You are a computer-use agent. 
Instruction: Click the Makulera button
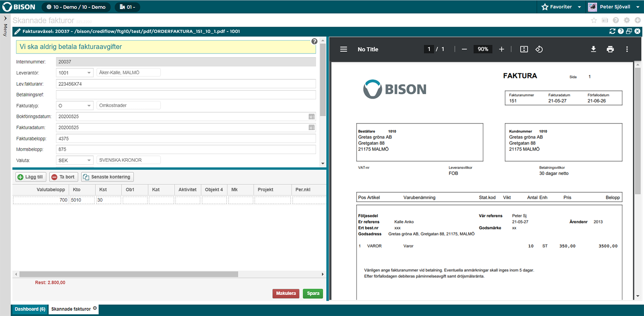pyautogui.click(x=286, y=293)
